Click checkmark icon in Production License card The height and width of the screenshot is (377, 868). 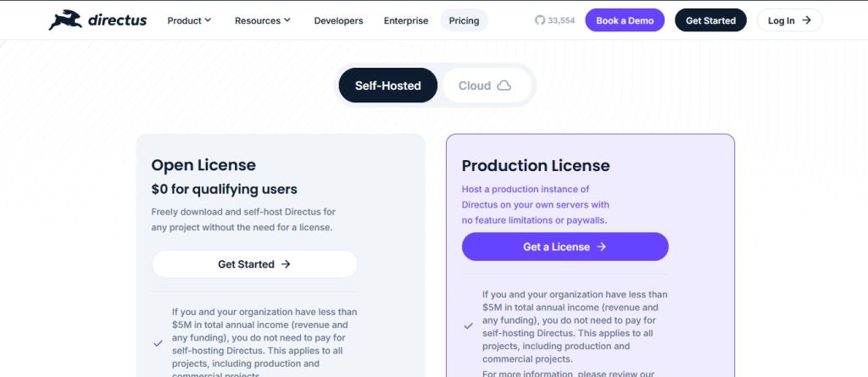click(x=468, y=326)
